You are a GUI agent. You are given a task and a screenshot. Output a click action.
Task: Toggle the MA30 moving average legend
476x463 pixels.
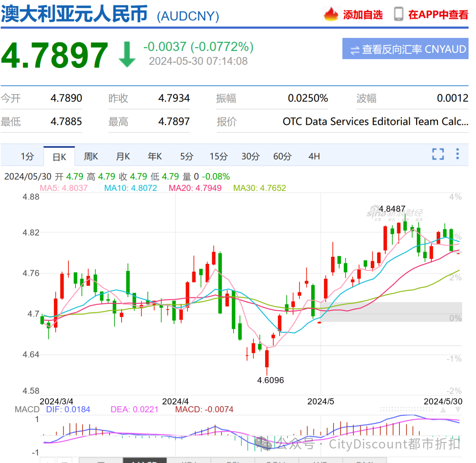(x=260, y=188)
